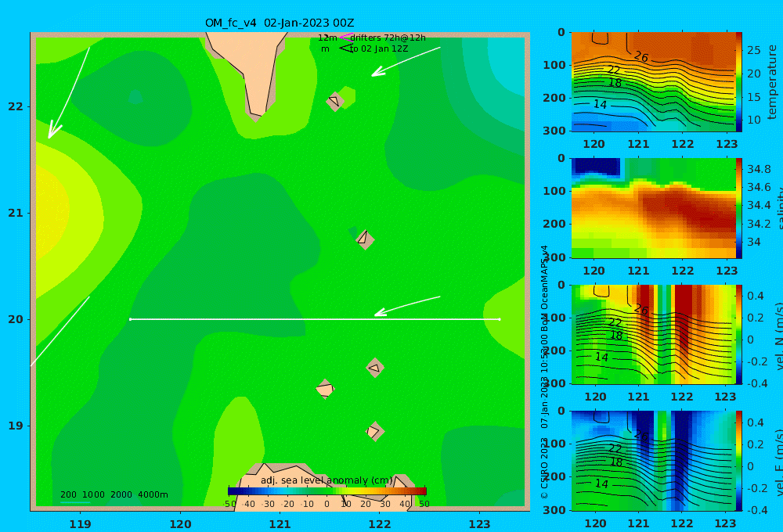Screen dimensions: 783x532
Task: Click the small island near latitude 22
Action: pyautogui.click(x=335, y=101)
